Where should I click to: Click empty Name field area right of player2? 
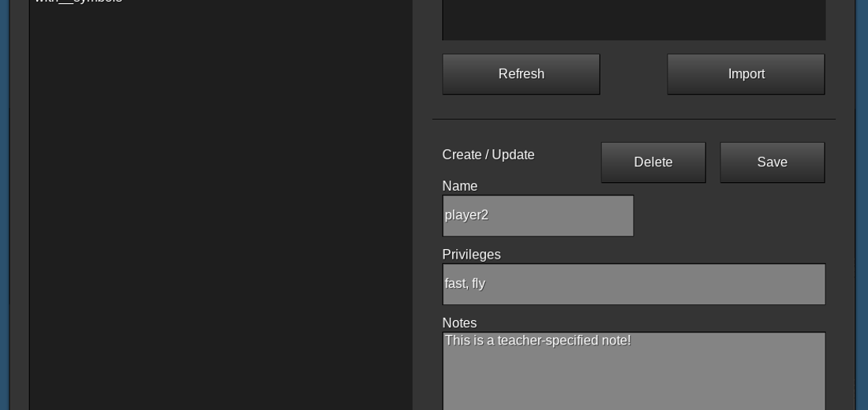(562, 216)
